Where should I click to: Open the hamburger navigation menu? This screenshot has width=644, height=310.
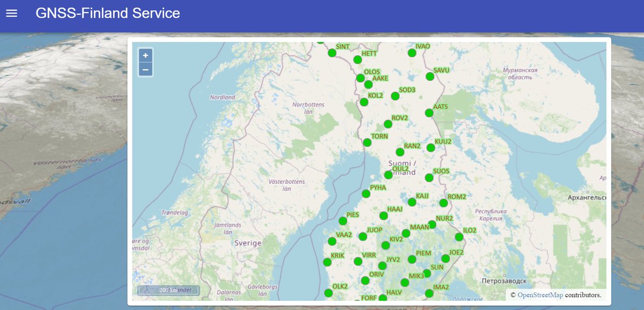tap(11, 13)
